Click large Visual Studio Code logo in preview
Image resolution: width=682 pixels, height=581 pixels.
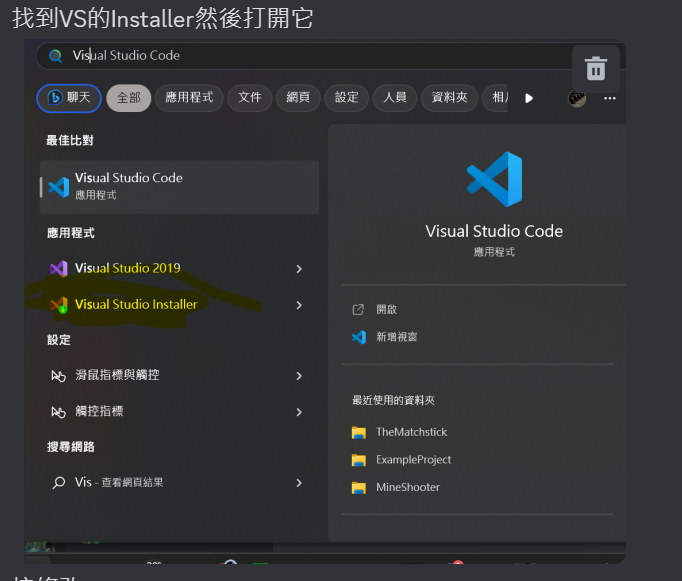point(494,179)
